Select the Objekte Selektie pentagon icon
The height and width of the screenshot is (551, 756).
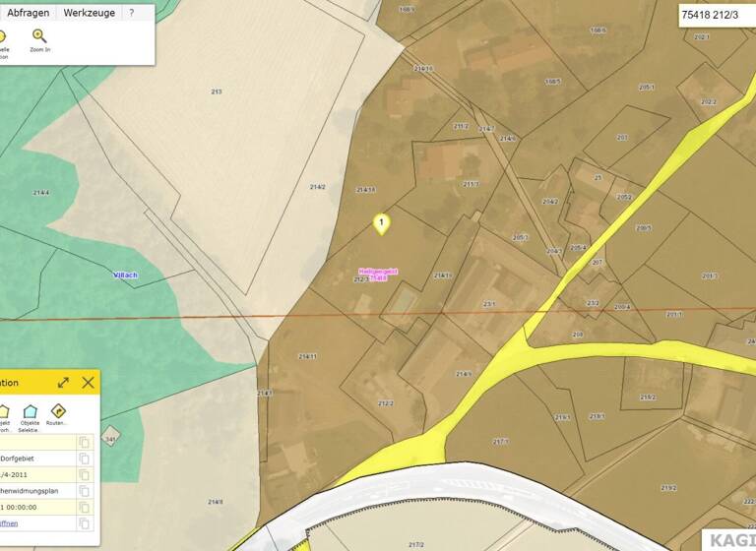pos(30,411)
